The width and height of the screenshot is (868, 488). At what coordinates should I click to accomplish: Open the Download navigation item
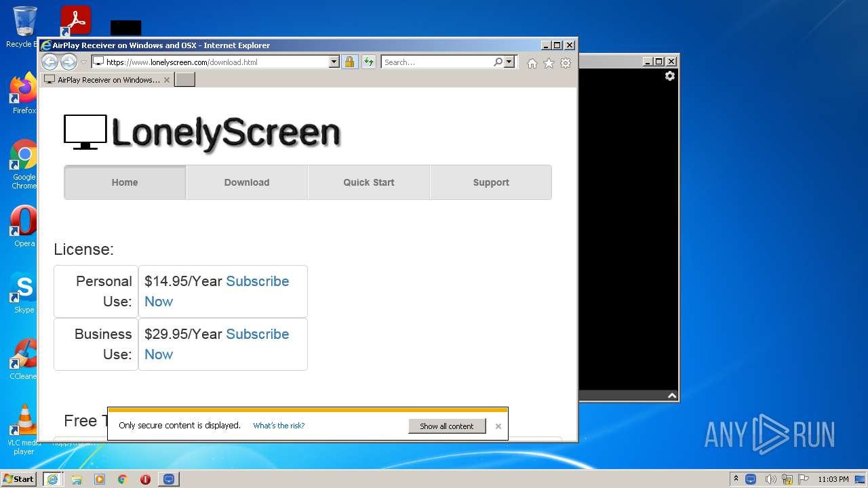tap(247, 182)
